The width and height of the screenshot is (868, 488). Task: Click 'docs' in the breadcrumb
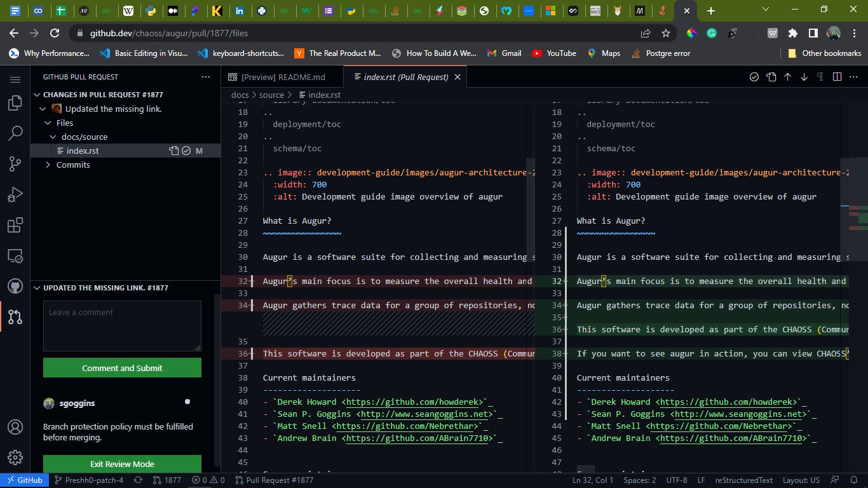(x=240, y=95)
